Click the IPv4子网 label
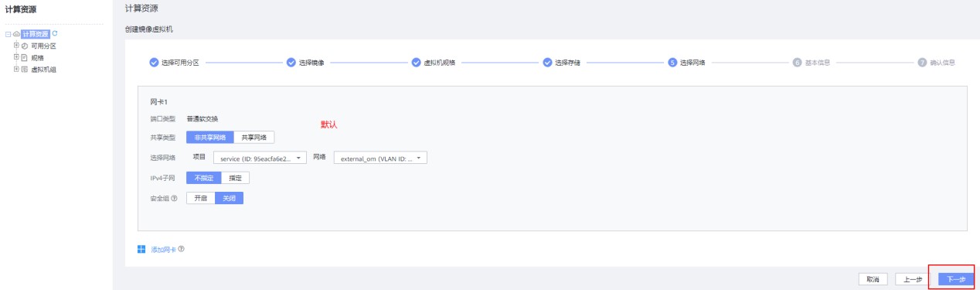 162,178
